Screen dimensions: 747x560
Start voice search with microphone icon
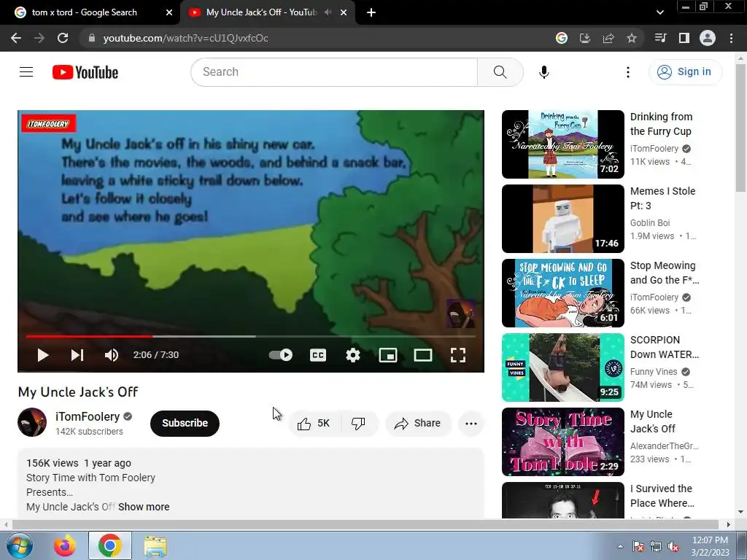(543, 72)
